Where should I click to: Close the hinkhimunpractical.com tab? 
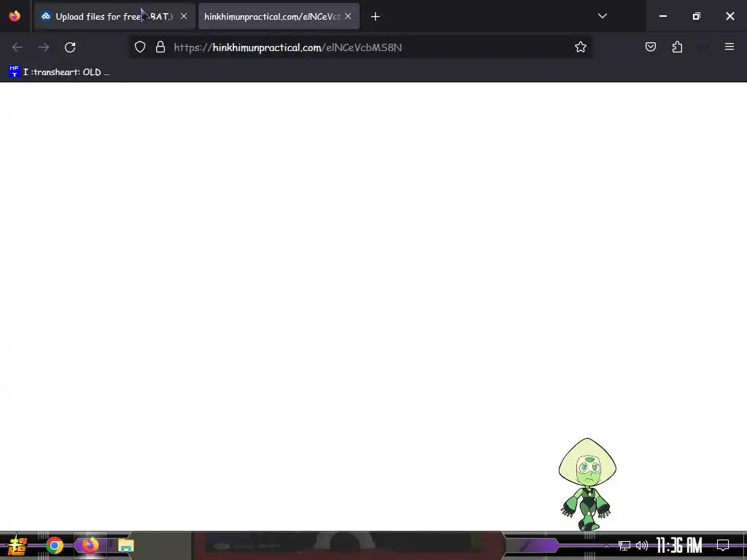(x=348, y=16)
